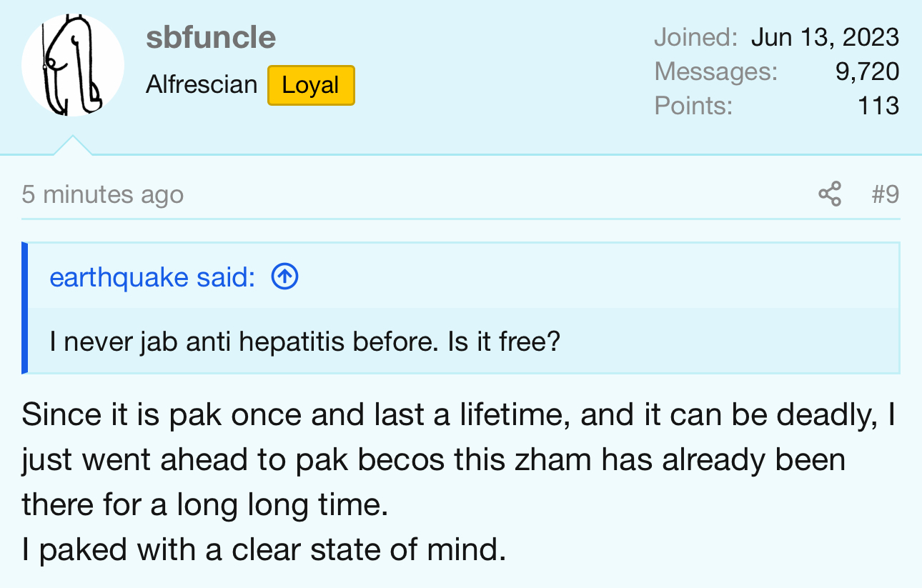Open the sbfuncle username profile link

(x=211, y=38)
